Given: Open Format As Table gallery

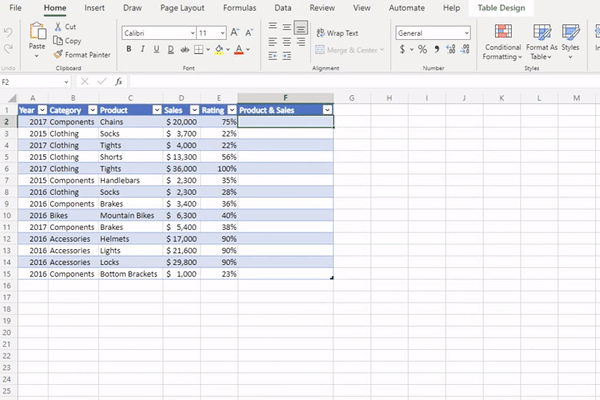Looking at the screenshot, I should click(x=541, y=42).
